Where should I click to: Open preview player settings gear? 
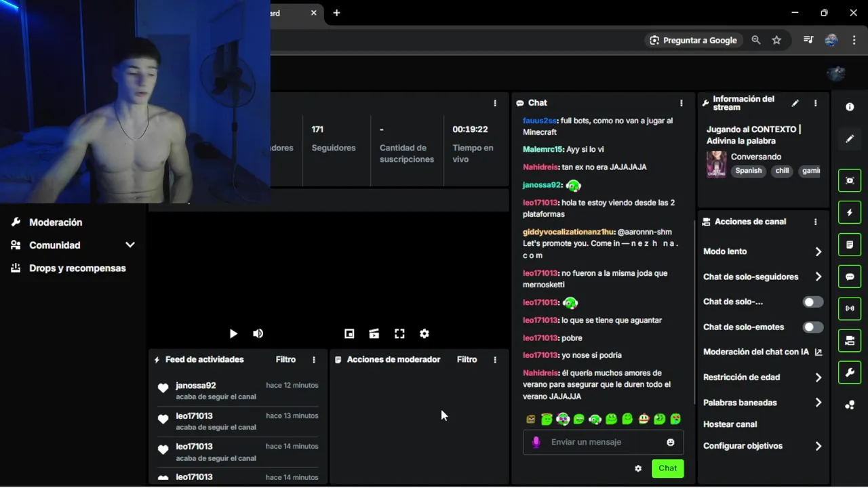click(x=425, y=333)
